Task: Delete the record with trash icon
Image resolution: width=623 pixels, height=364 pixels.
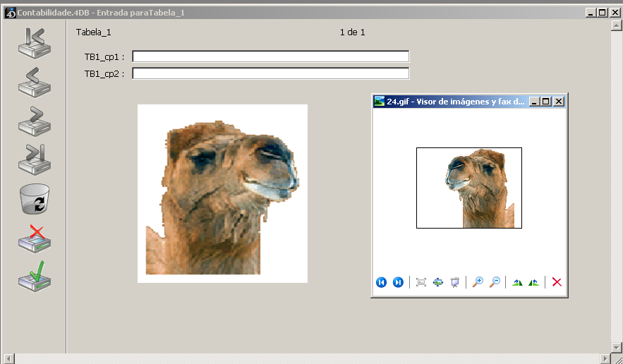Action: 34,199
